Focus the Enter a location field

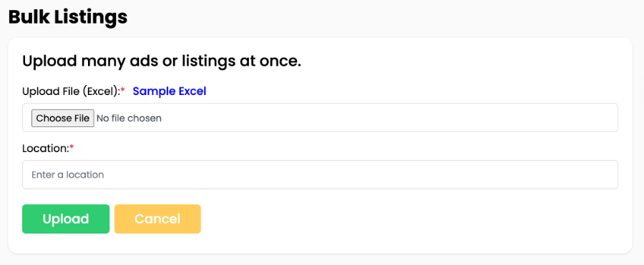coord(320,175)
